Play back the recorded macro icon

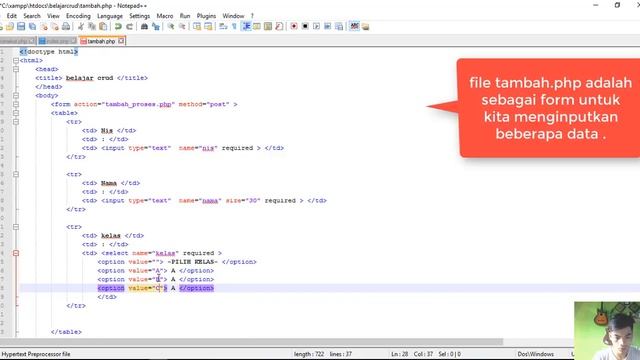pos(316,27)
